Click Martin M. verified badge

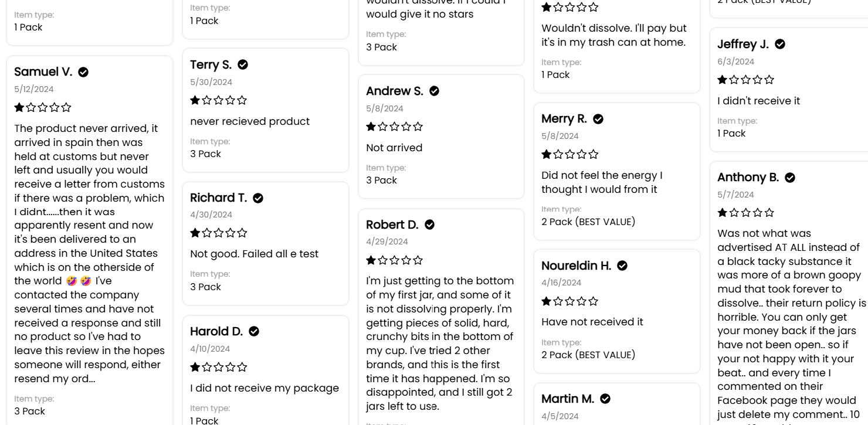tap(605, 399)
